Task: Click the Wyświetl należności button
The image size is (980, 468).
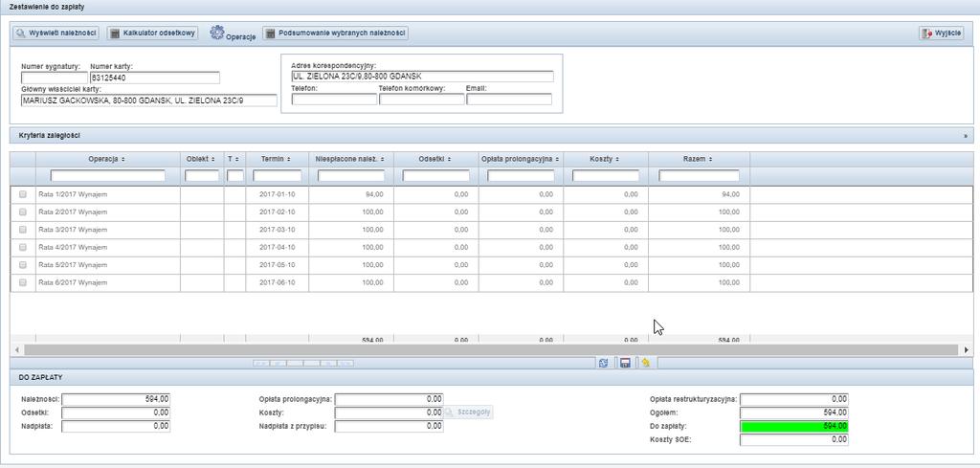Action: [56, 33]
